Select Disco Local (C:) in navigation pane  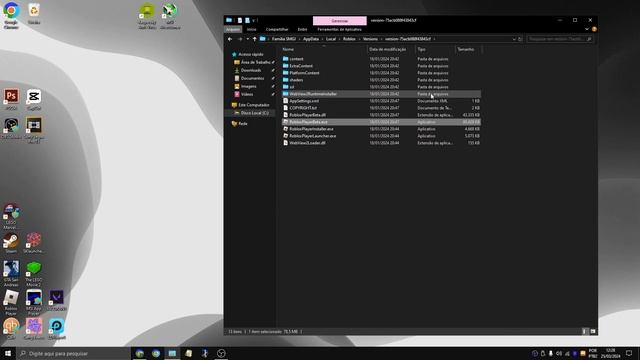[x=251, y=113]
